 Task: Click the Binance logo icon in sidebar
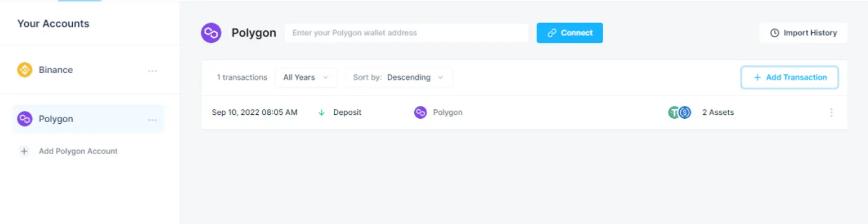[x=25, y=70]
